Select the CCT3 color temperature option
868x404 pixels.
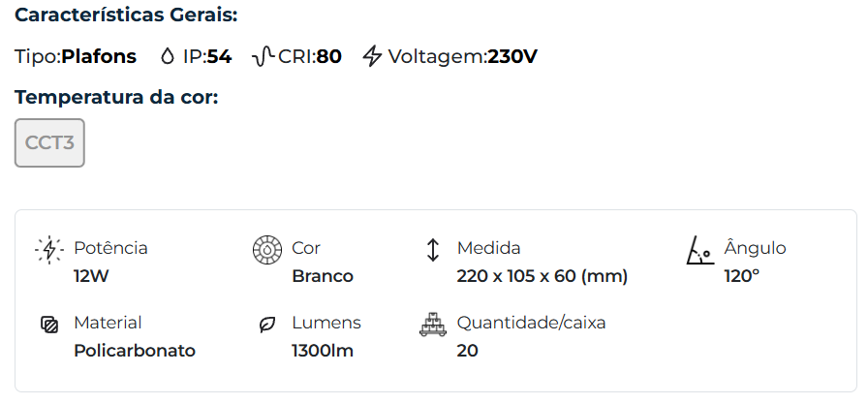tap(49, 143)
